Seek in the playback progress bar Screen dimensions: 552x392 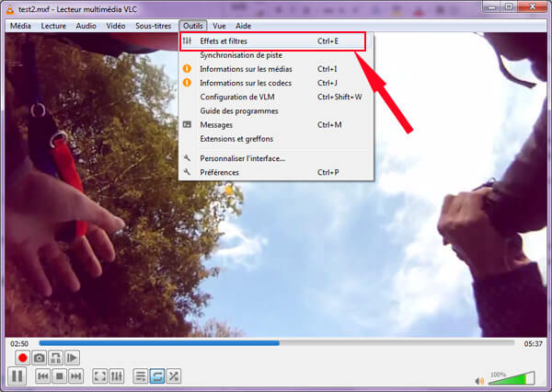277,342
